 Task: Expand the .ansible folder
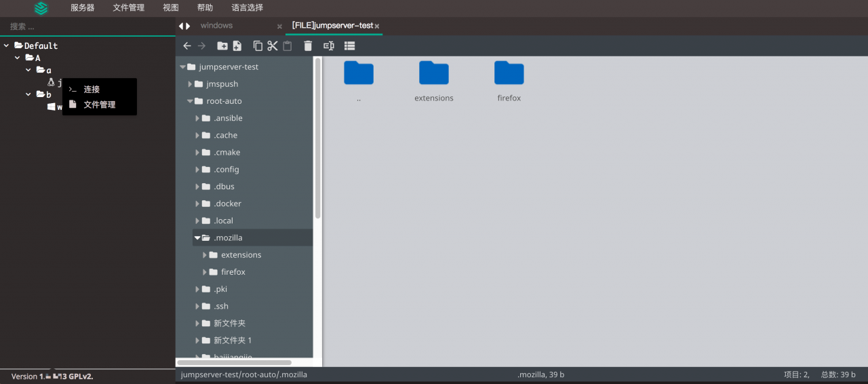(x=197, y=118)
